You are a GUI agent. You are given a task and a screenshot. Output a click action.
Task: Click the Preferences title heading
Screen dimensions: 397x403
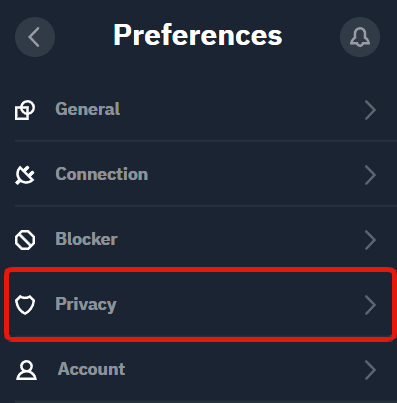point(198,35)
